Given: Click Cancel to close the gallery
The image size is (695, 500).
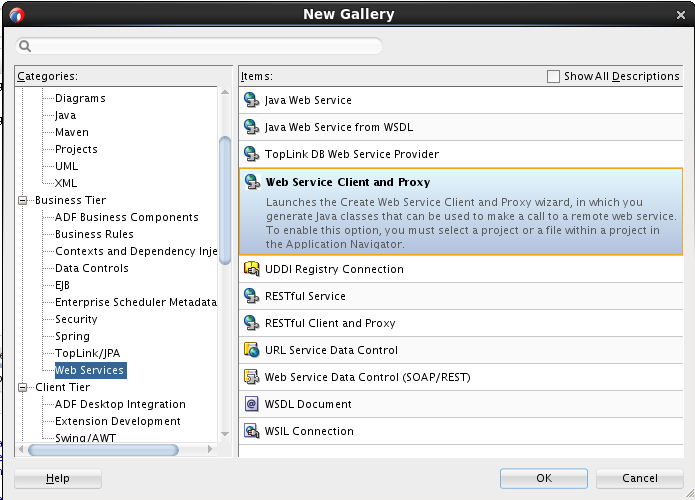Looking at the screenshot, I should [x=640, y=478].
